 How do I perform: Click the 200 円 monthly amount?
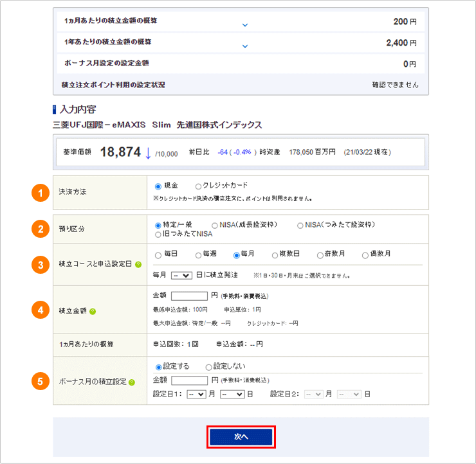coord(405,22)
